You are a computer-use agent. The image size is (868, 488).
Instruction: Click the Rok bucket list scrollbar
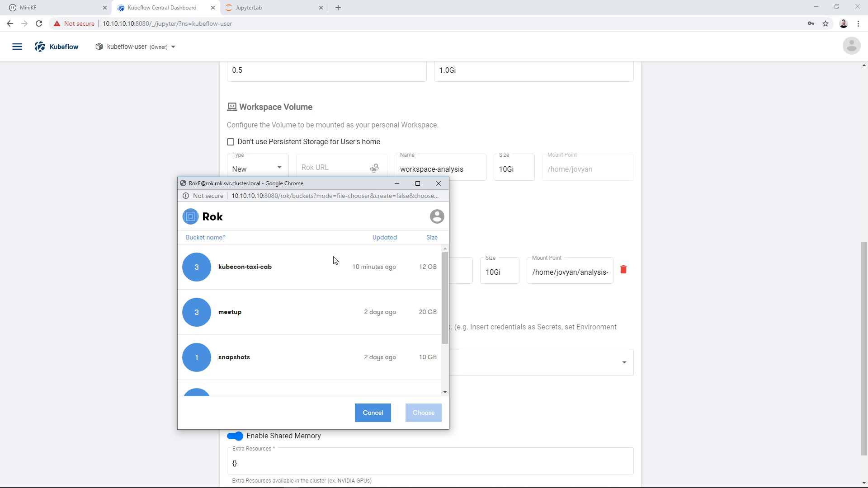445,297
